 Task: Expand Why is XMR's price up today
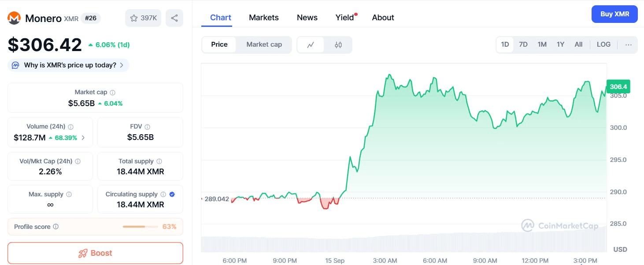69,65
